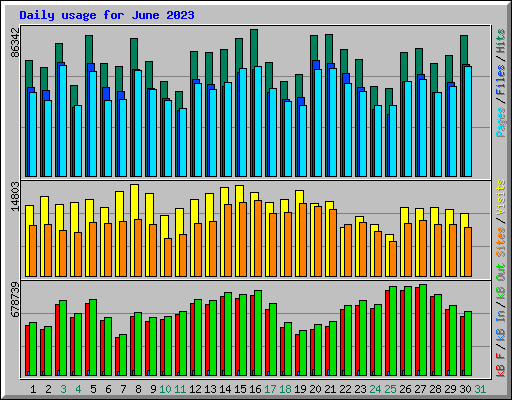Viewport: 512px width, 400px height.
Task: Click day label 16 on the axis
Action: (255, 389)
